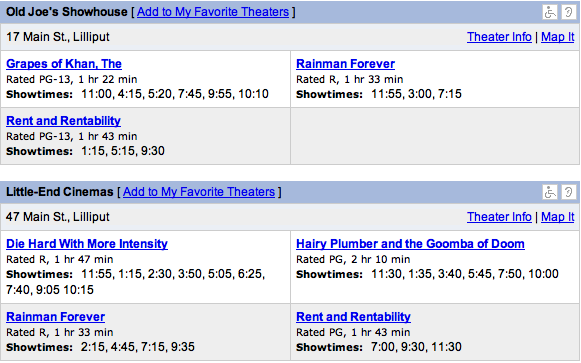
Task: Add Little-End Cinemas to My Favorite Theaters
Action: [x=199, y=192]
